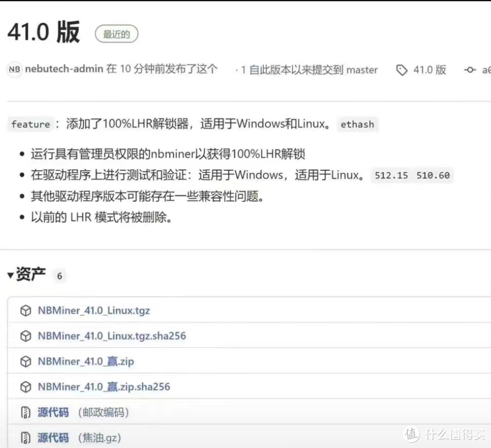The width and height of the screenshot is (491, 448).
Task: Click file icon of 源代码 (焦油.gz)
Action: [x=26, y=438]
